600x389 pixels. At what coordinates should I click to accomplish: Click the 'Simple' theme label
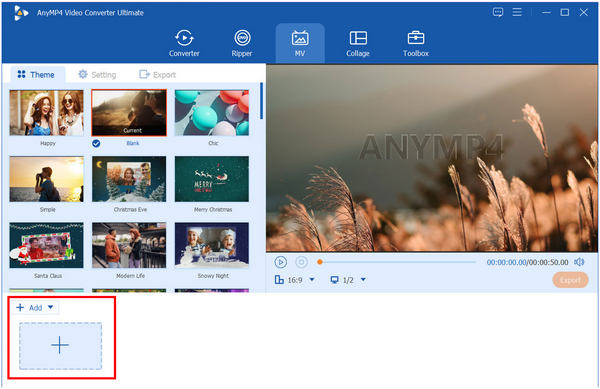click(x=47, y=210)
